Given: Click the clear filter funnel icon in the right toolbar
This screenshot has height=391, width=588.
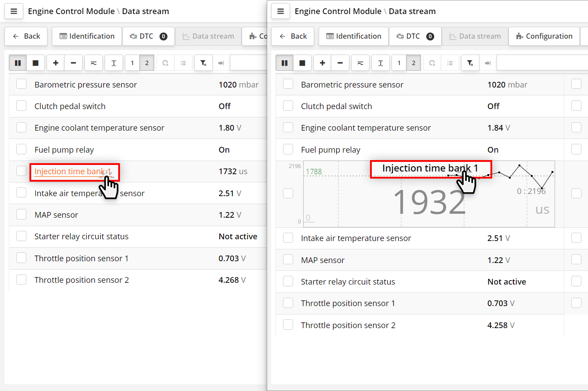Looking at the screenshot, I should click(470, 63).
